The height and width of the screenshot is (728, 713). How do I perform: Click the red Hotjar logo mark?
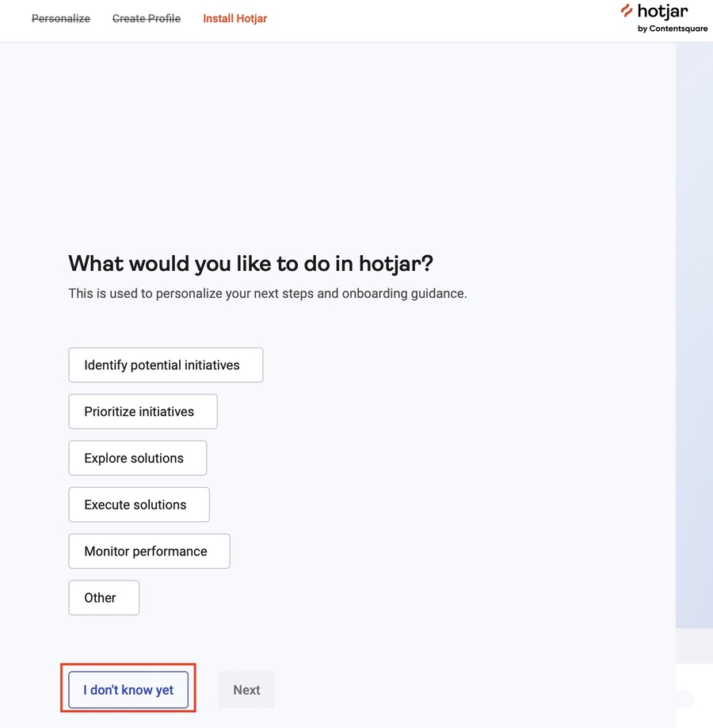coord(627,11)
